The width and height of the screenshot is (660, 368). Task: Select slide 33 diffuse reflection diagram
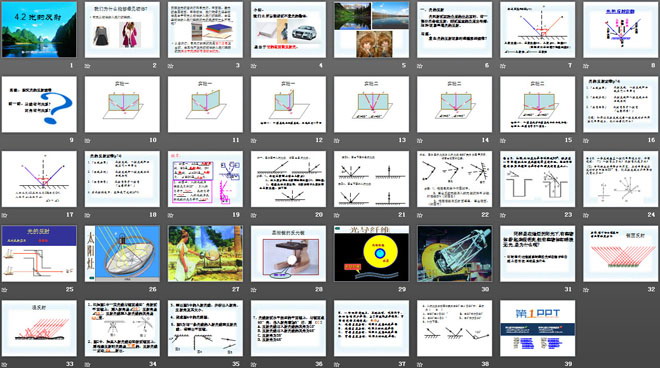click(x=39, y=328)
